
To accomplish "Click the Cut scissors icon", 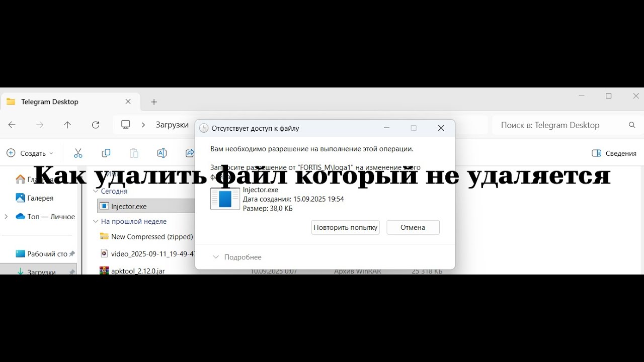I will coord(78,153).
